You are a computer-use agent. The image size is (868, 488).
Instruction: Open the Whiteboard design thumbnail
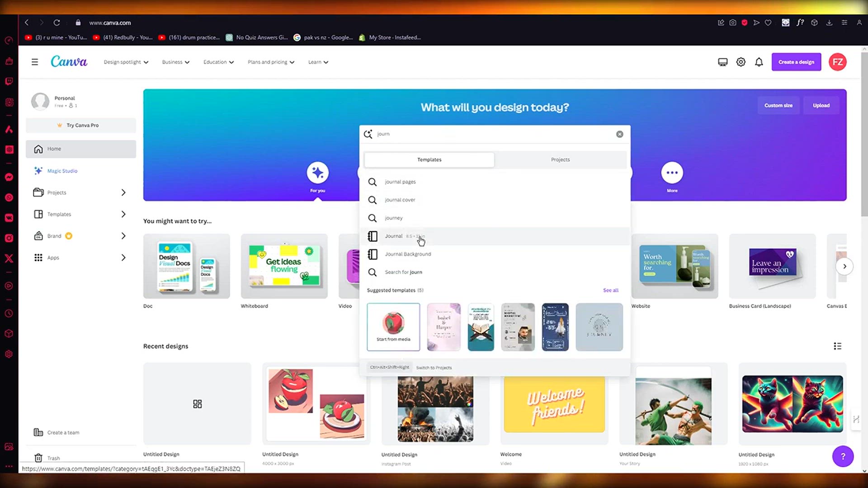(x=284, y=266)
